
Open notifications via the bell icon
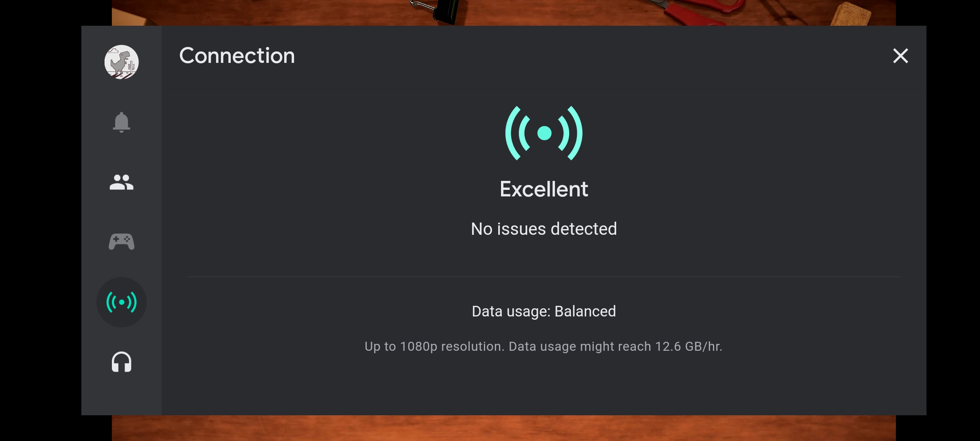coord(121,122)
